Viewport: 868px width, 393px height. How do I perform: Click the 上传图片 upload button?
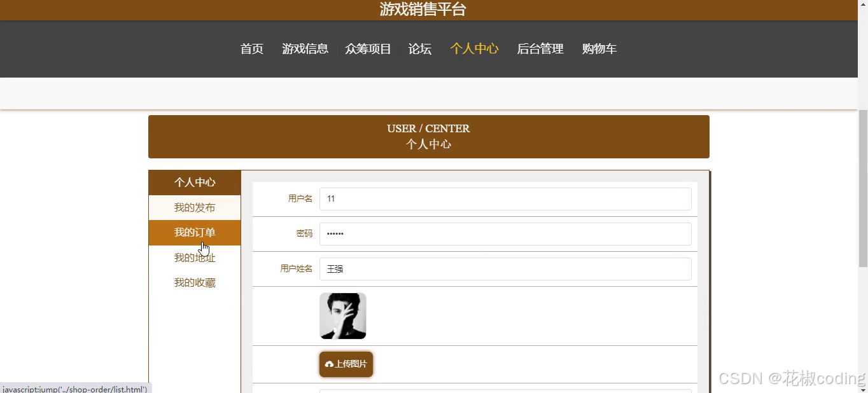pos(346,364)
